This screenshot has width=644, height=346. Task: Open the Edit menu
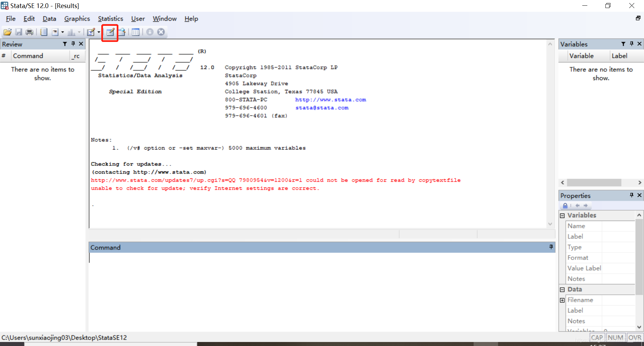pos(29,19)
